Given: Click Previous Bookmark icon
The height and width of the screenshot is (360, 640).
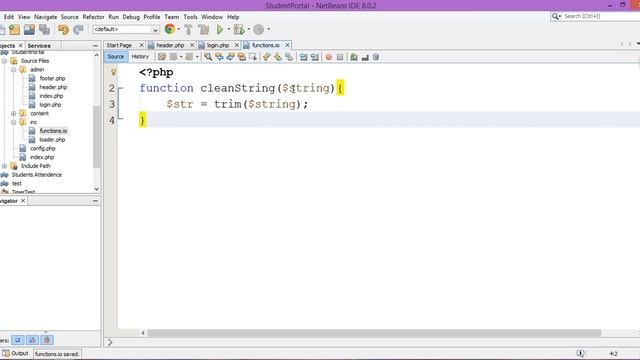Looking at the screenshot, I should coord(267,57).
